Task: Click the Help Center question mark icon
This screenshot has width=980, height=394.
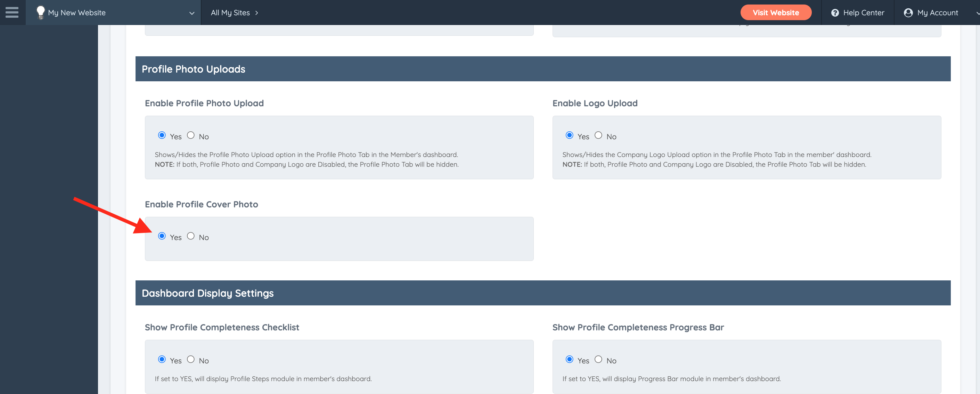Action: [x=835, y=13]
